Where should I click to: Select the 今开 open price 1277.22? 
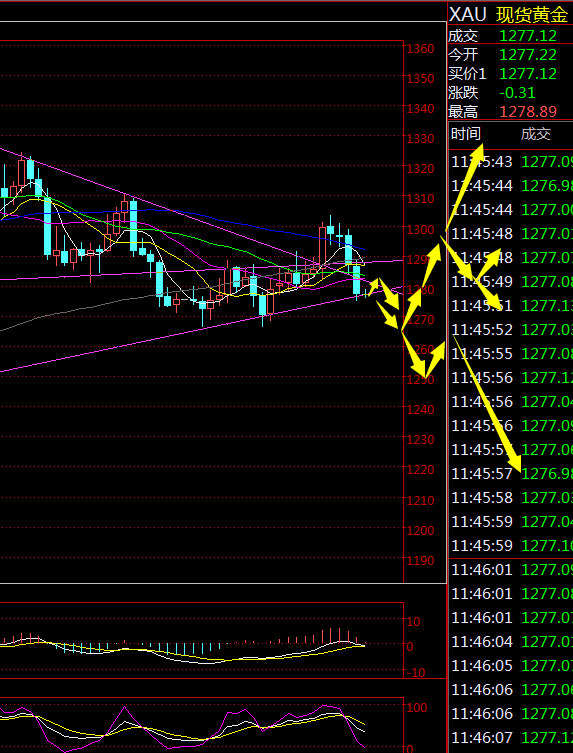[x=528, y=55]
